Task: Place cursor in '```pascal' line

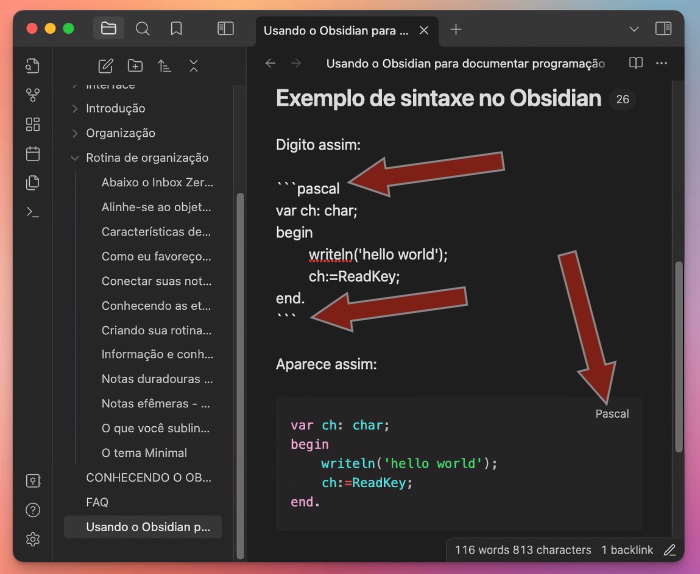Action: pos(308,188)
